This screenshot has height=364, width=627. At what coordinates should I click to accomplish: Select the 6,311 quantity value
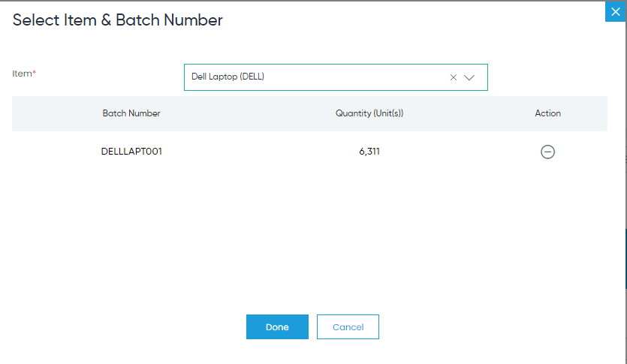click(x=369, y=152)
